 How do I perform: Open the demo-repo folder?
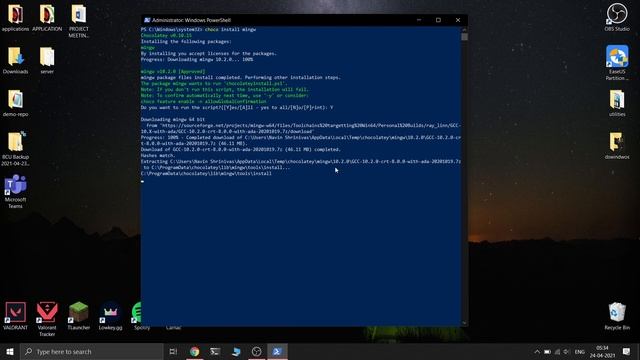pyautogui.click(x=15, y=103)
